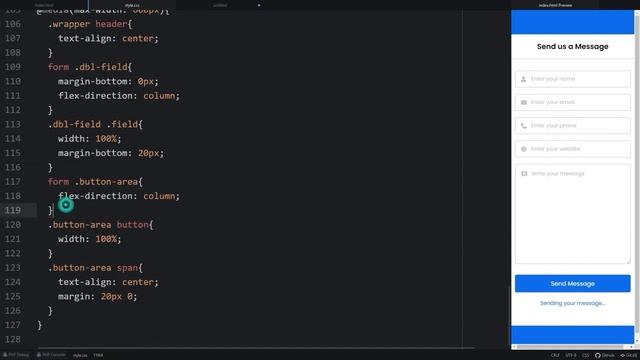This screenshot has width=640, height=360.
Task: Click '.wrapper header{' on line 106
Action: pos(90,24)
